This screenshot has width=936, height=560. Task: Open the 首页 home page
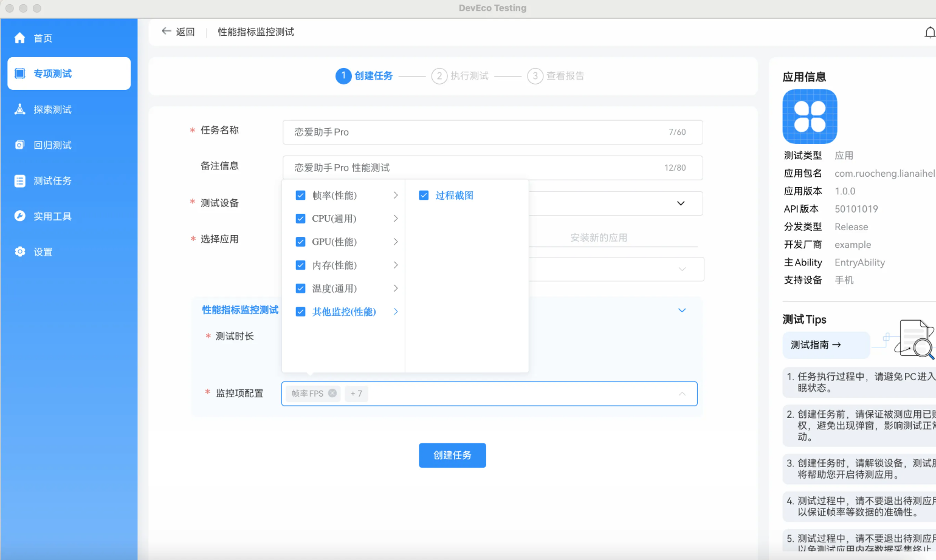click(43, 38)
